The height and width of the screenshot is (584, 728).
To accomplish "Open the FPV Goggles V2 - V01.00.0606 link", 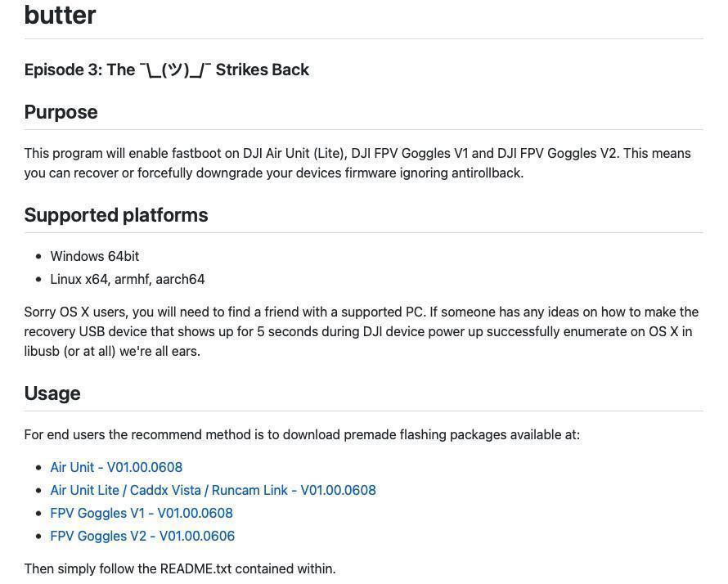I will (142, 536).
